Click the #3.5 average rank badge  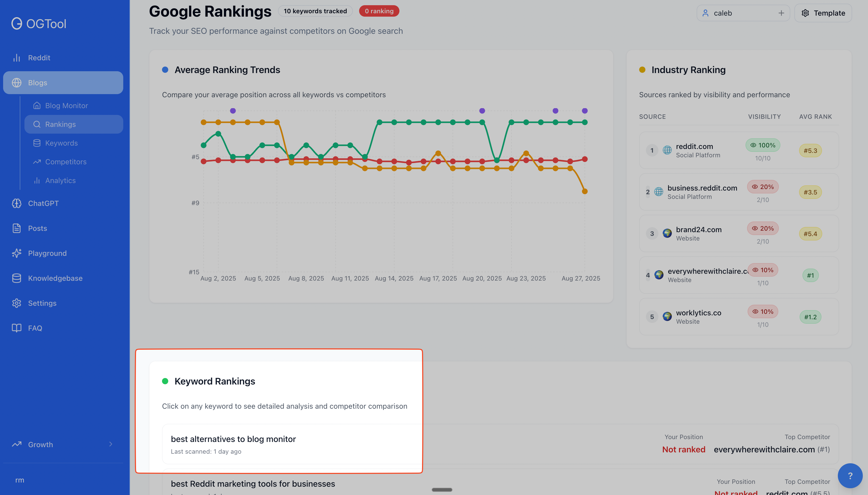[810, 192]
